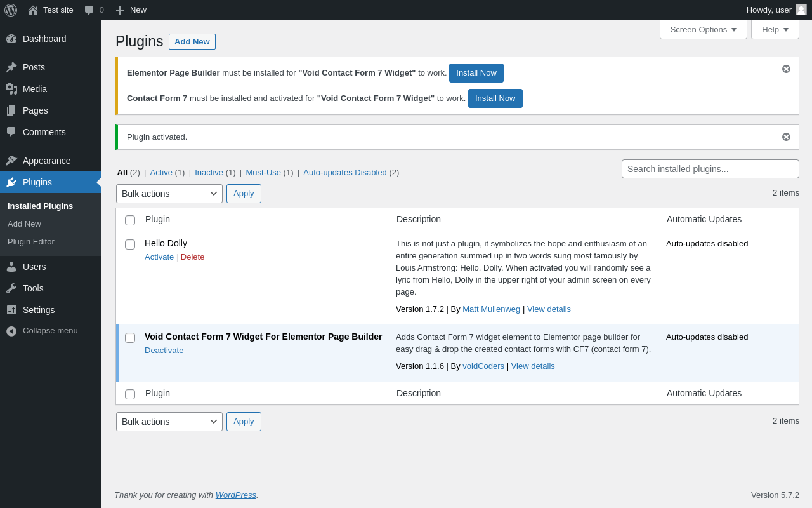Click Version 5.7.2 text in footer

point(775,495)
